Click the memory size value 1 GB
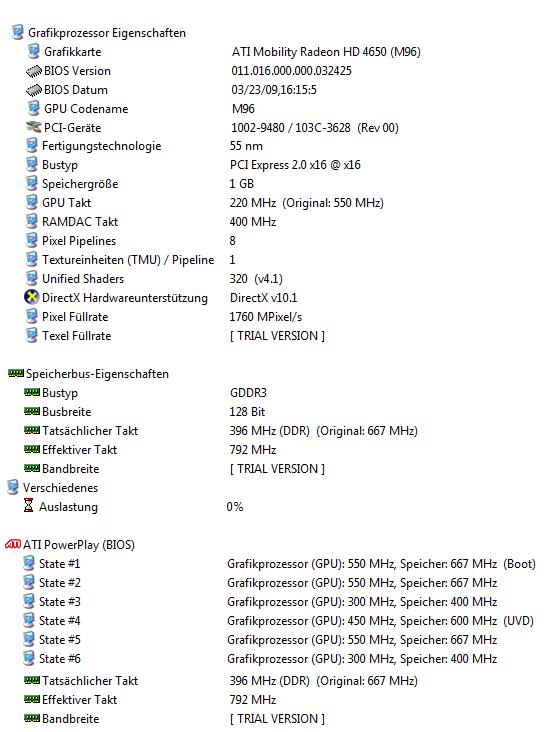The image size is (544, 732). coord(241,184)
